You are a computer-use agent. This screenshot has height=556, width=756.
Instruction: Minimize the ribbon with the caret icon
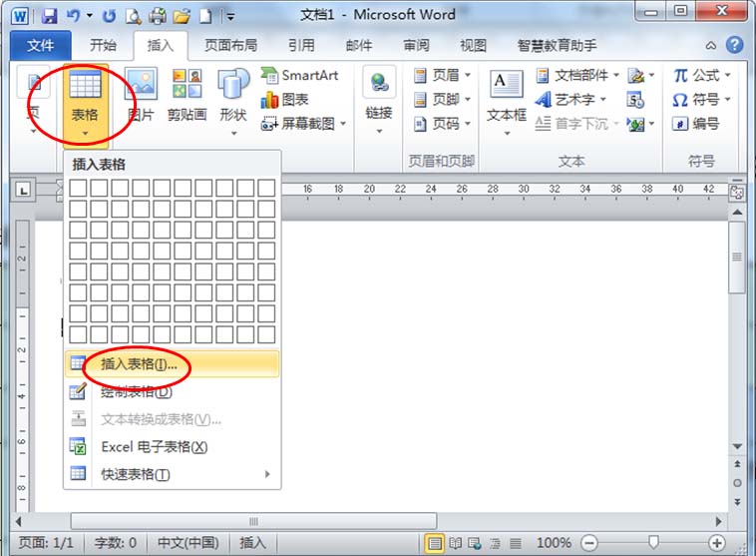tap(711, 45)
